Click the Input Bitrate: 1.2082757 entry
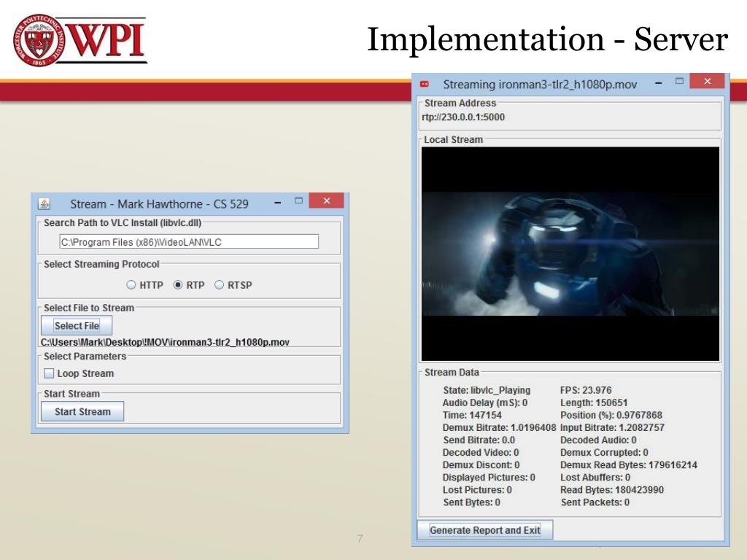747x560 pixels. point(612,427)
